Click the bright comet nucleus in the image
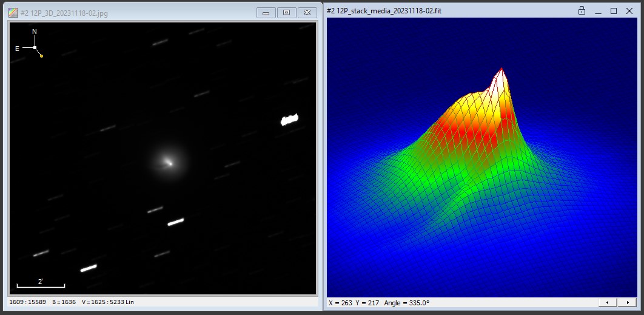The image size is (644, 315). (170, 163)
